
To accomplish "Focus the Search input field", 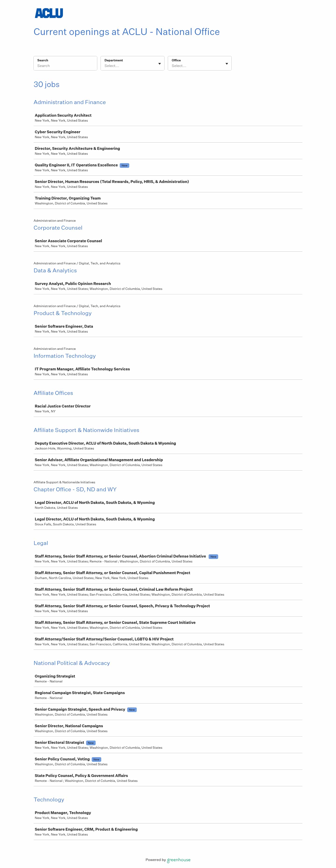I will coord(65,65).
